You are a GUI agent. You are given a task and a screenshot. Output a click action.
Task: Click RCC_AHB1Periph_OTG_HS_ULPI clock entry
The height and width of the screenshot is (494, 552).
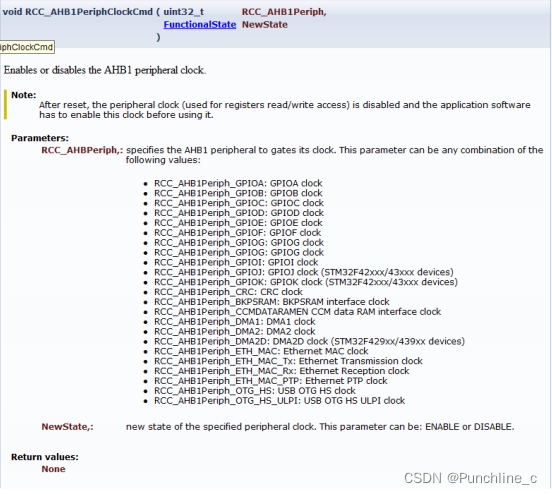click(280, 400)
